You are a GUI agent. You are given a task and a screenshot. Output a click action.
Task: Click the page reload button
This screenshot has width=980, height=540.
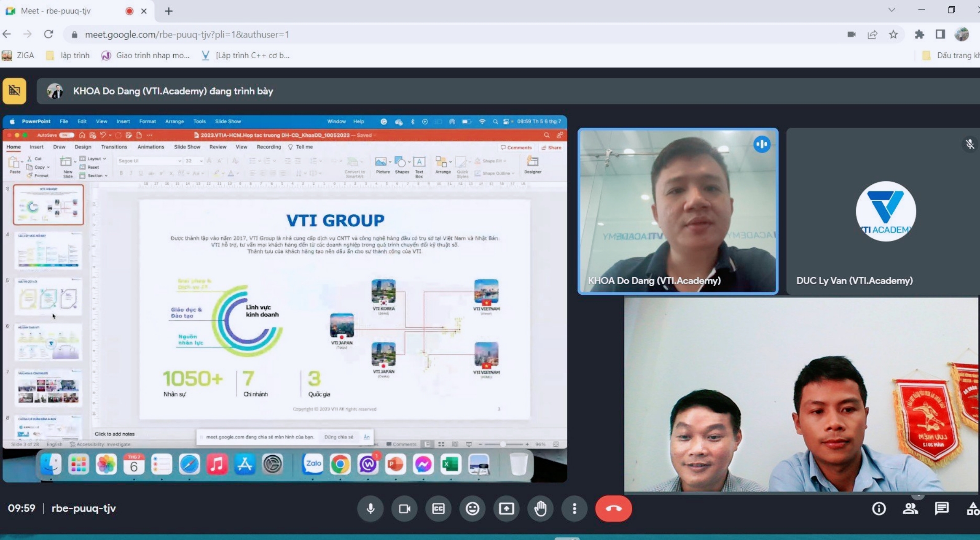[x=48, y=35]
